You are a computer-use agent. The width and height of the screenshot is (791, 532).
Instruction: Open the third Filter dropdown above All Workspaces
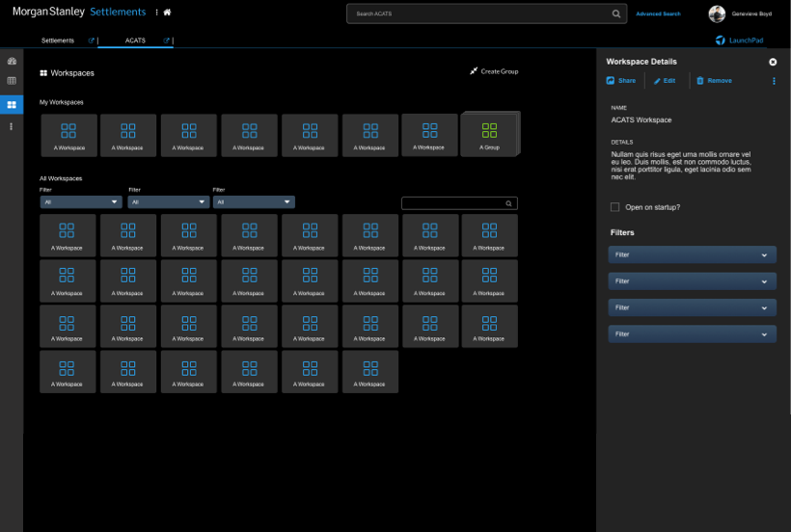pos(254,202)
